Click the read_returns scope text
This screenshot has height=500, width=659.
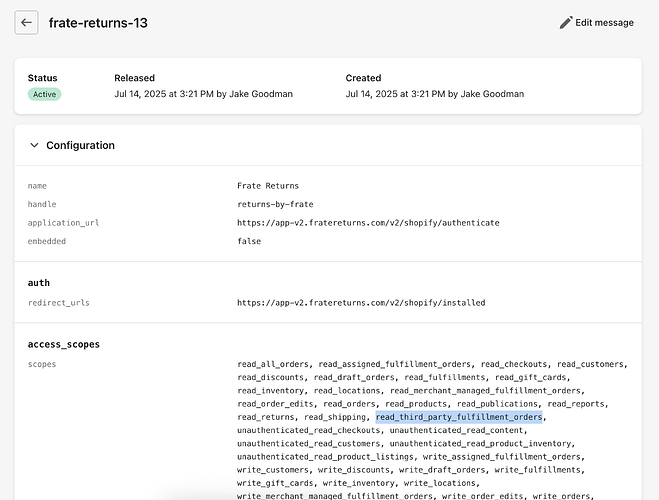click(266, 417)
